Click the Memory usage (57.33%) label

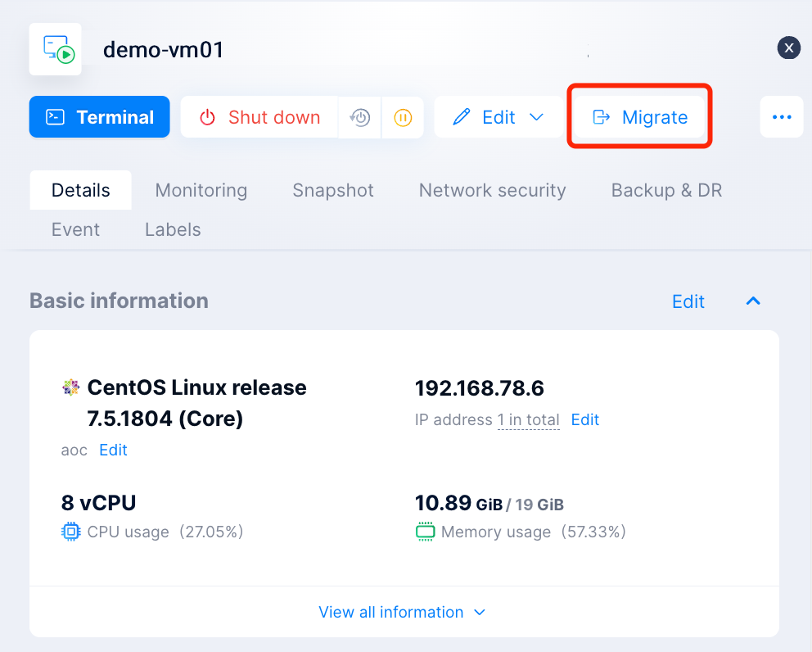pyautogui.click(x=534, y=532)
